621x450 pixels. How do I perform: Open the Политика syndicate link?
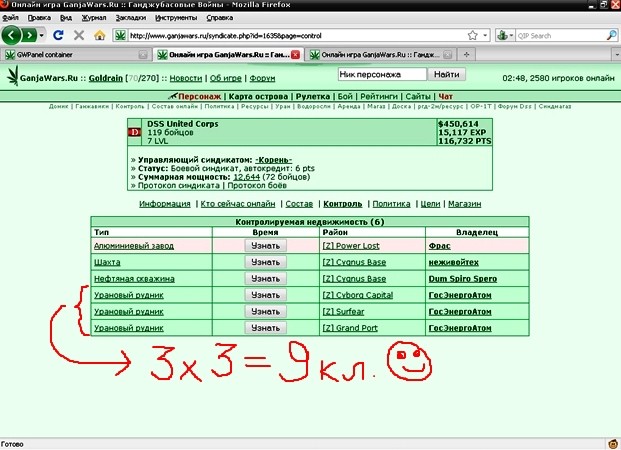pos(391,204)
